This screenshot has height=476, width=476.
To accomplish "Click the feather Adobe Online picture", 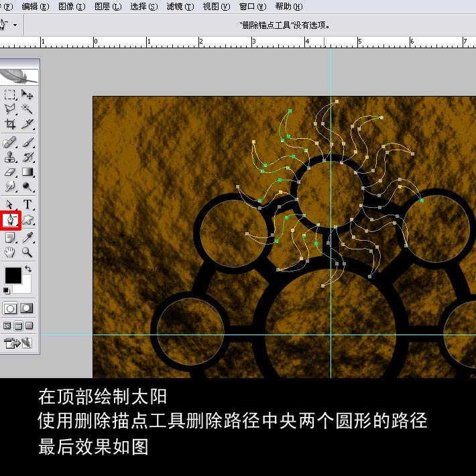I will (19, 77).
